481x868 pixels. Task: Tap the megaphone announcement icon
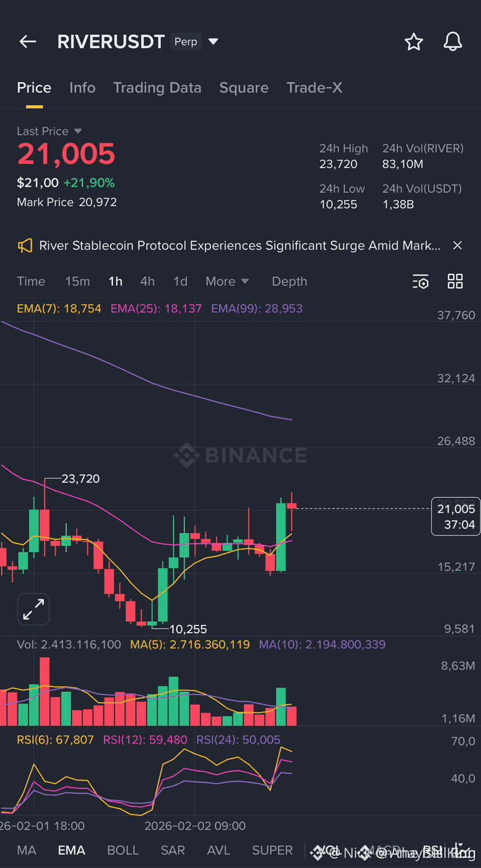(x=24, y=246)
